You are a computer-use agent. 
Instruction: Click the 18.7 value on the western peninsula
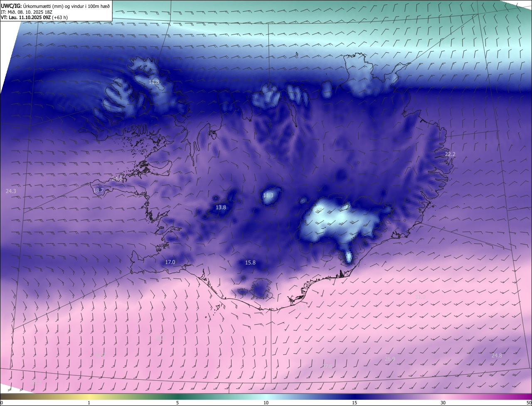pyautogui.click(x=99, y=190)
